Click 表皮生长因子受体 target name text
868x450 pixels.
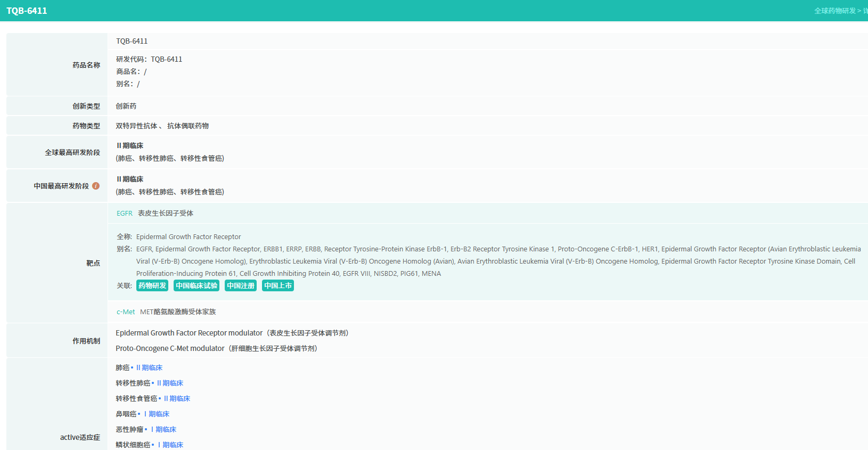(166, 213)
